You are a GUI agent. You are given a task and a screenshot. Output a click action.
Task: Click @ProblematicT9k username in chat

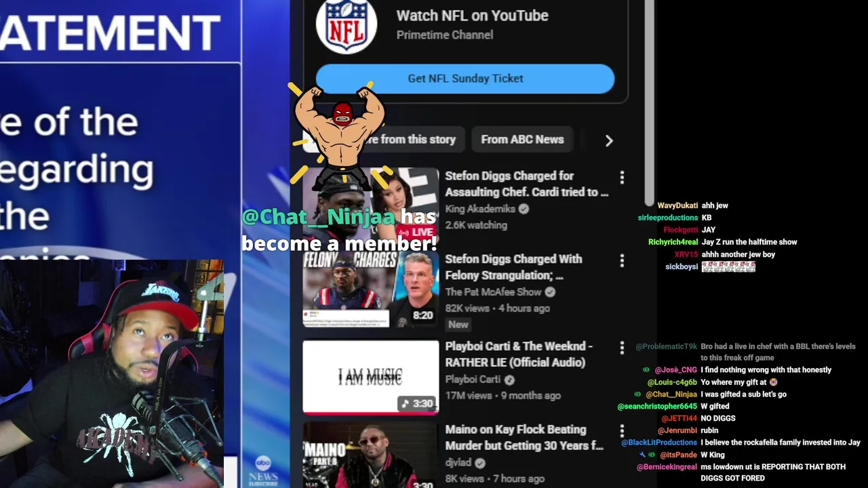coord(666,346)
